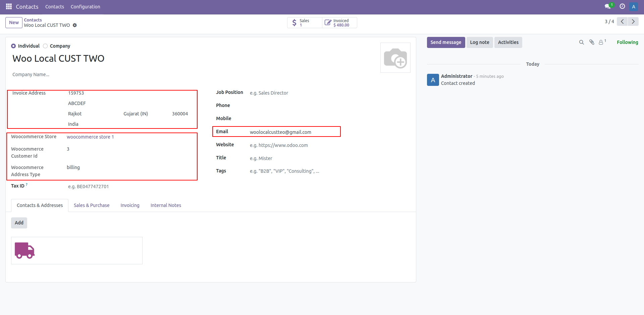Switch to the Internal Notes tab
The width and height of the screenshot is (644, 315).
(166, 205)
